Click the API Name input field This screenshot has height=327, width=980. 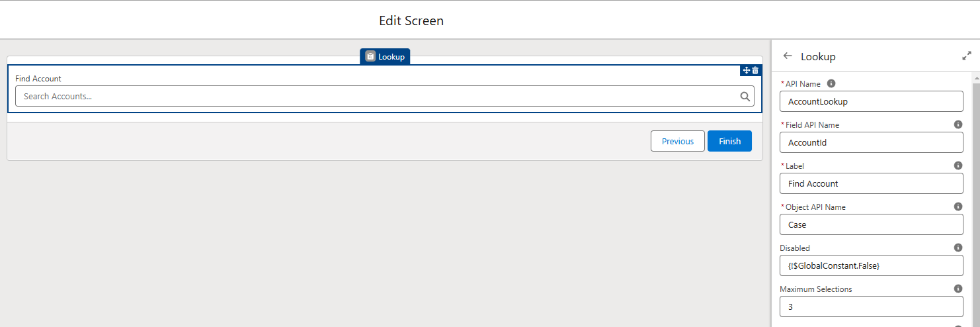(871, 101)
